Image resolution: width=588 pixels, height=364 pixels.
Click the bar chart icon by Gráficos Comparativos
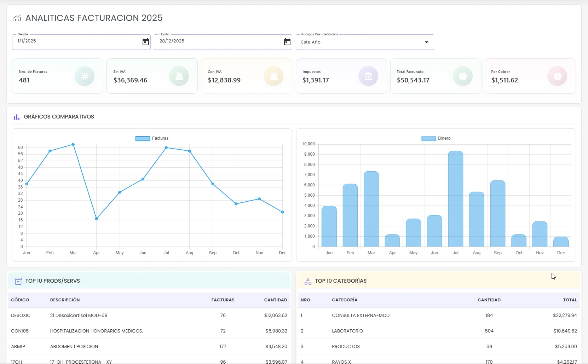[x=17, y=117]
